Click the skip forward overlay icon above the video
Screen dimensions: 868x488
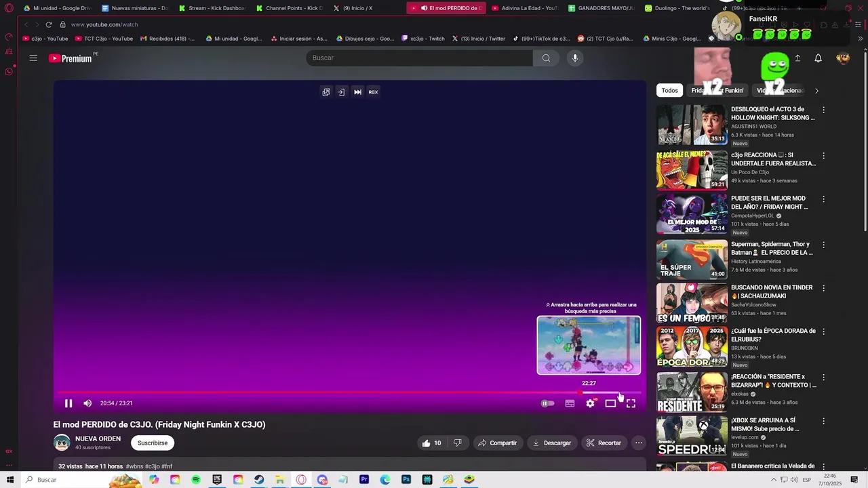[357, 92]
